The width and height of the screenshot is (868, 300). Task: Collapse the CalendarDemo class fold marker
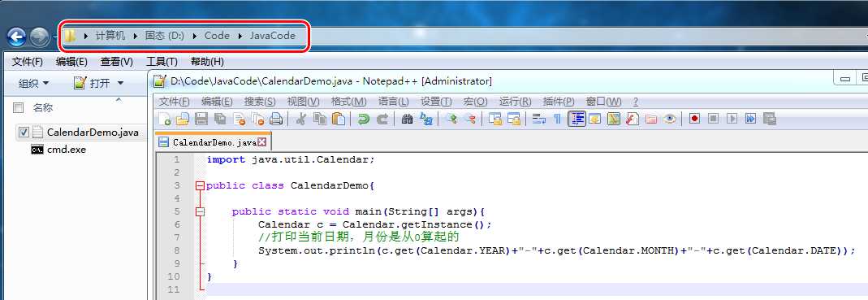tap(200, 185)
